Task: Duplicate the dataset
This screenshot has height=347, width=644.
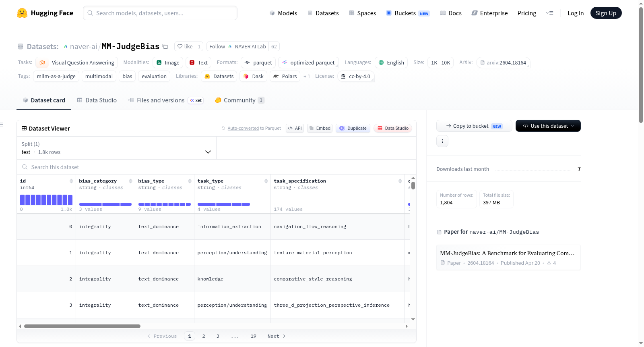Action: click(x=353, y=128)
